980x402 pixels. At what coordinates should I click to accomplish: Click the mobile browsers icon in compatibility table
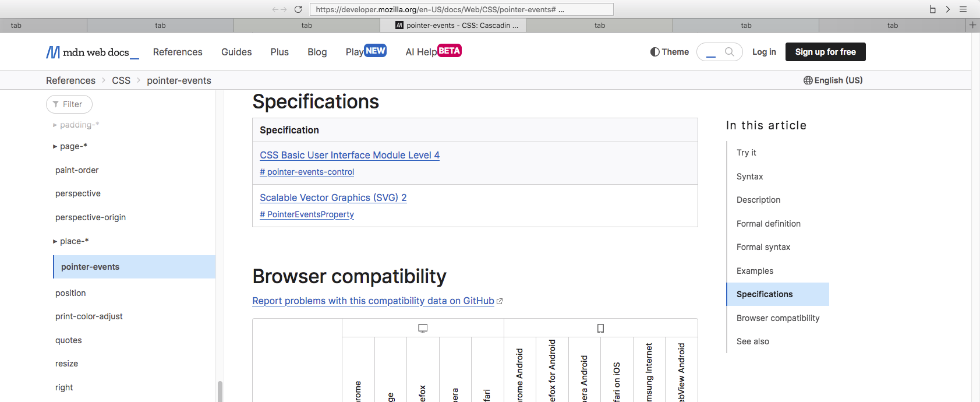click(600, 328)
